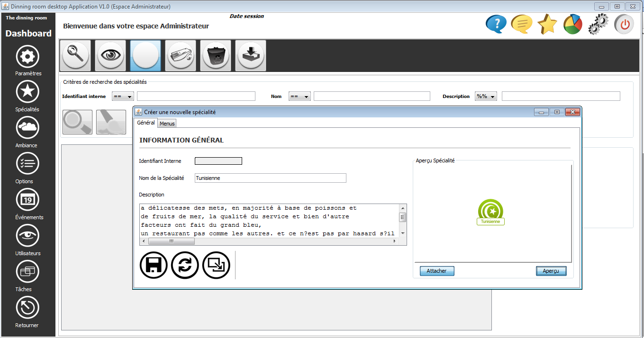Expand the Nom operator dropdown
Viewport: 644px width, 338px height.
click(299, 97)
